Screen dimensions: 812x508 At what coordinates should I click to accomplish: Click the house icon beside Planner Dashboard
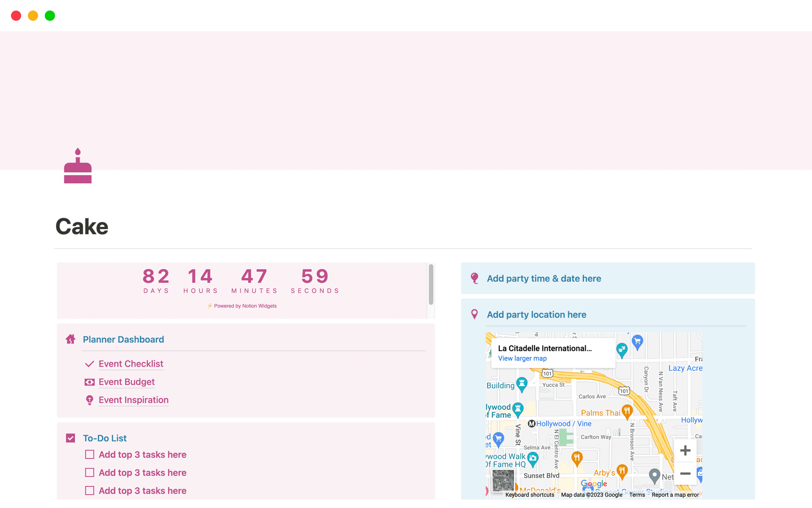tap(70, 339)
